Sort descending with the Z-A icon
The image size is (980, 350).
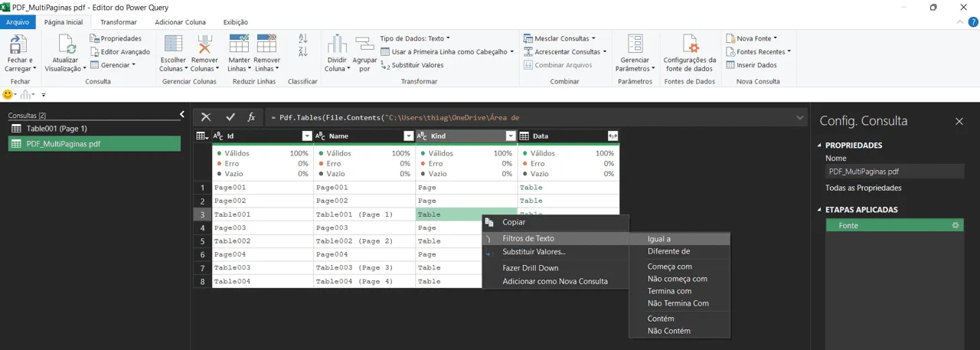[302, 52]
